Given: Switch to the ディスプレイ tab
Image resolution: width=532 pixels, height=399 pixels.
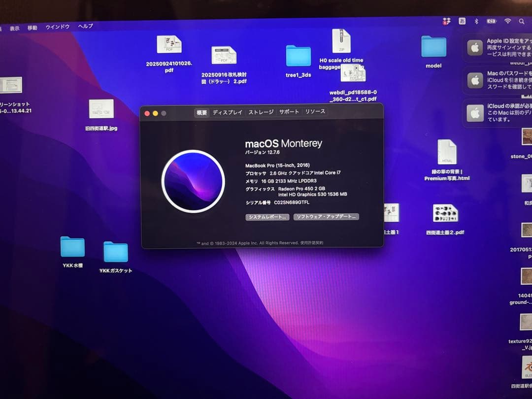Looking at the screenshot, I should pos(228,112).
